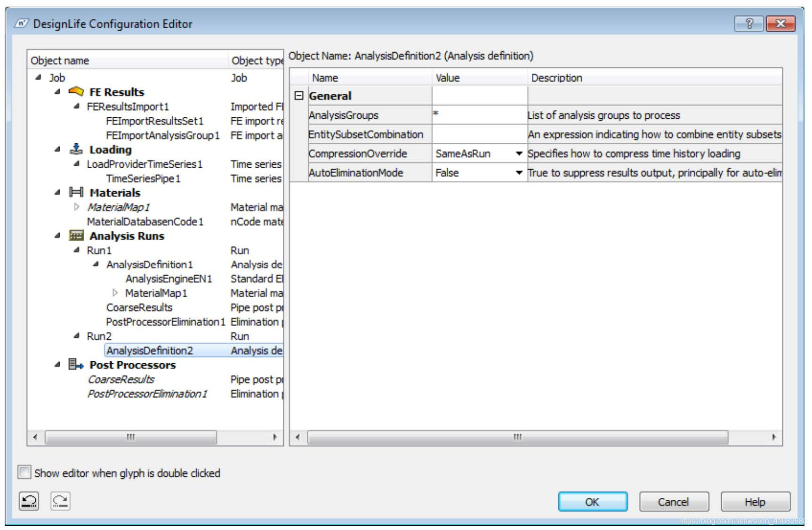Click the Materials category icon
The image size is (812, 530).
(x=76, y=192)
